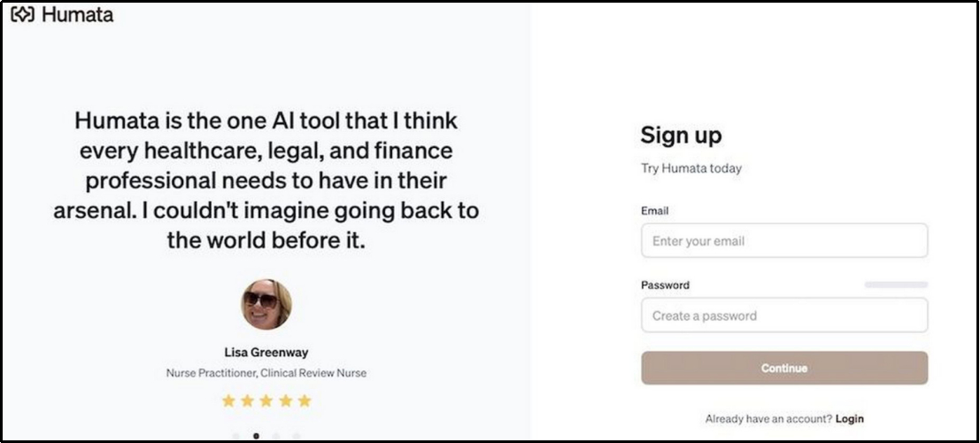Click the second rating star
The image size is (980, 443).
[247, 401]
